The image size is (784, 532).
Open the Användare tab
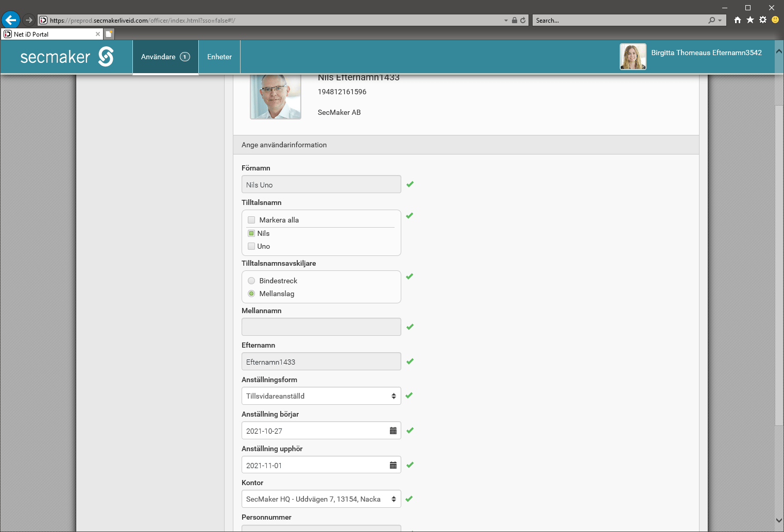coord(165,57)
